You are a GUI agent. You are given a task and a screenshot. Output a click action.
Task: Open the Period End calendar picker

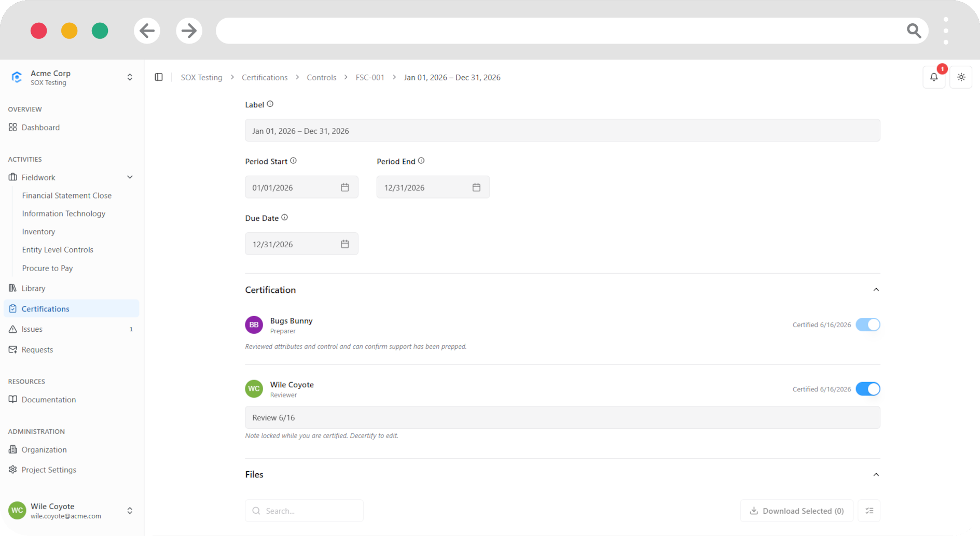coord(476,187)
